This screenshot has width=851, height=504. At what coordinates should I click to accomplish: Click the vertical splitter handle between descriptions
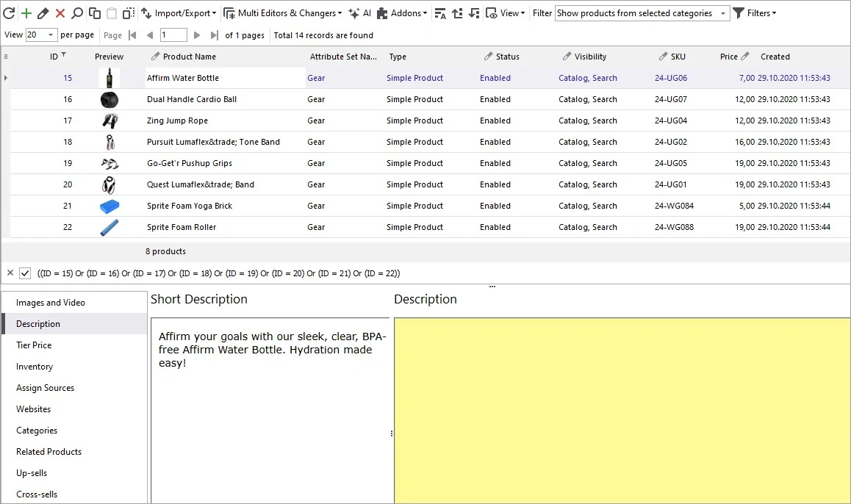pyautogui.click(x=392, y=433)
